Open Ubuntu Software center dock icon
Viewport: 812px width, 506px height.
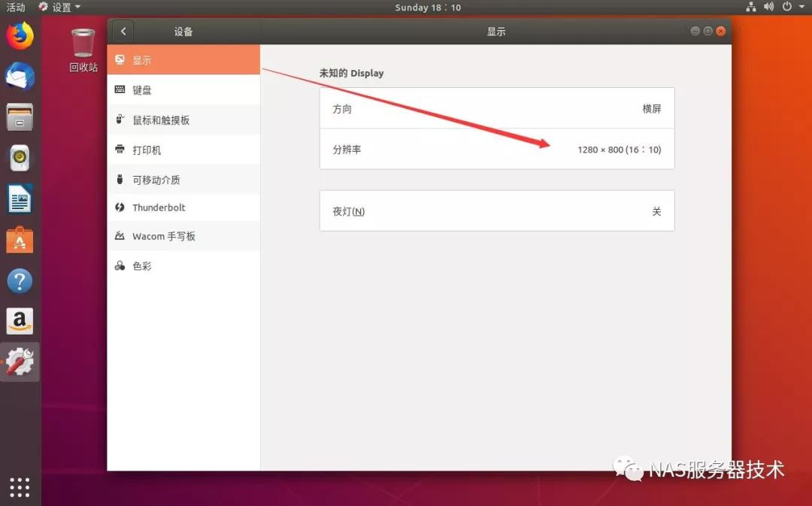coord(20,240)
